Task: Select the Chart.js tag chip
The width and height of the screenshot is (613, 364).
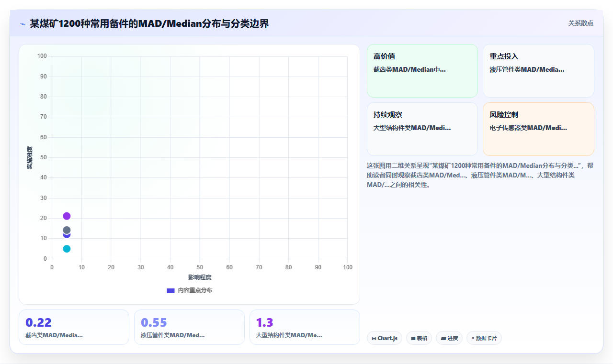Action: (x=385, y=338)
